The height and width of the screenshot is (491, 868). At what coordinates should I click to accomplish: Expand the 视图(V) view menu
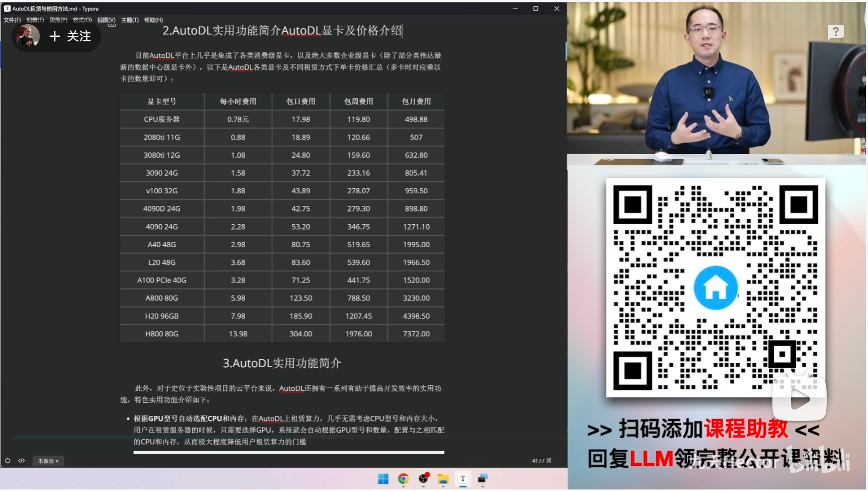[x=106, y=20]
